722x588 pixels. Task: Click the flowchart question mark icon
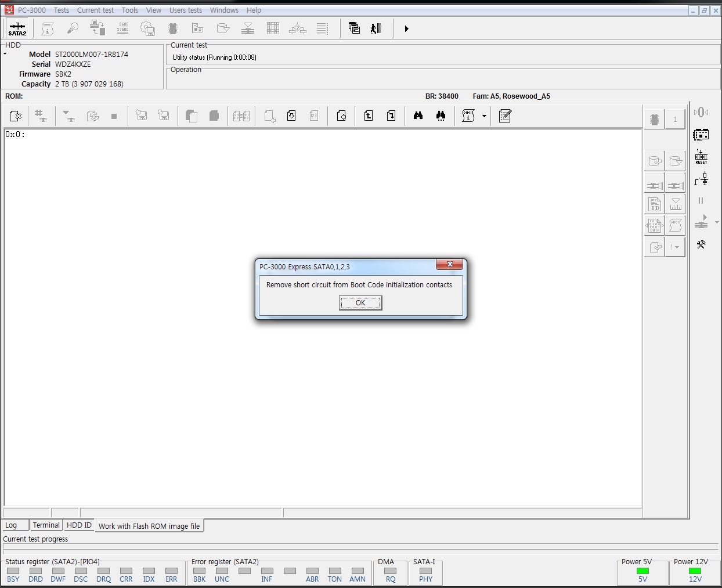point(298,28)
